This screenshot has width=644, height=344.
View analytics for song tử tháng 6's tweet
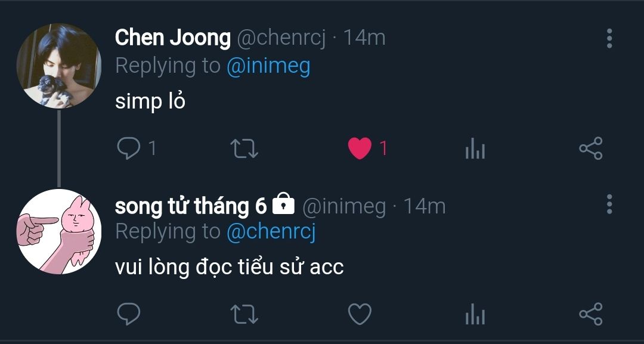click(x=475, y=314)
